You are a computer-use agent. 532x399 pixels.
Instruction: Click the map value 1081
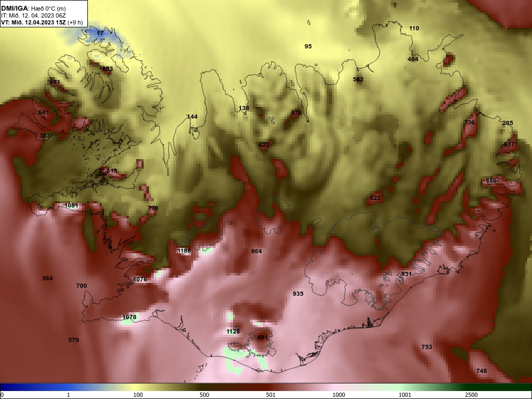click(71, 205)
